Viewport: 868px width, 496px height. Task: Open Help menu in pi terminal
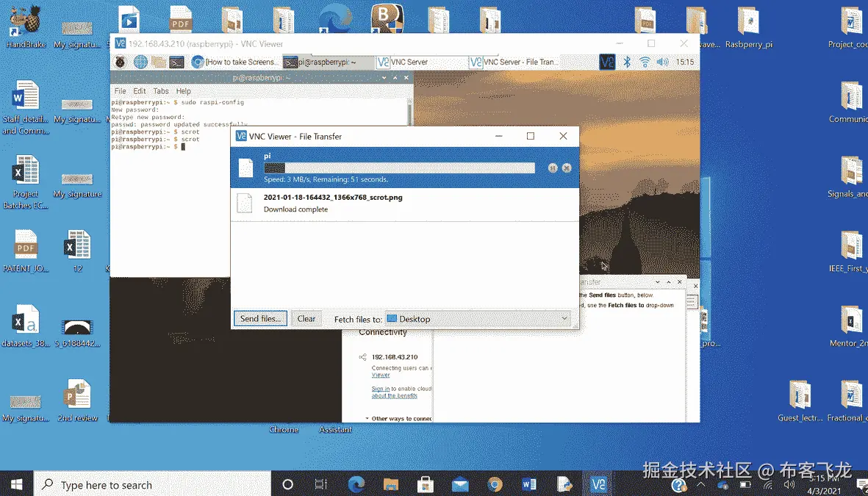(x=183, y=91)
